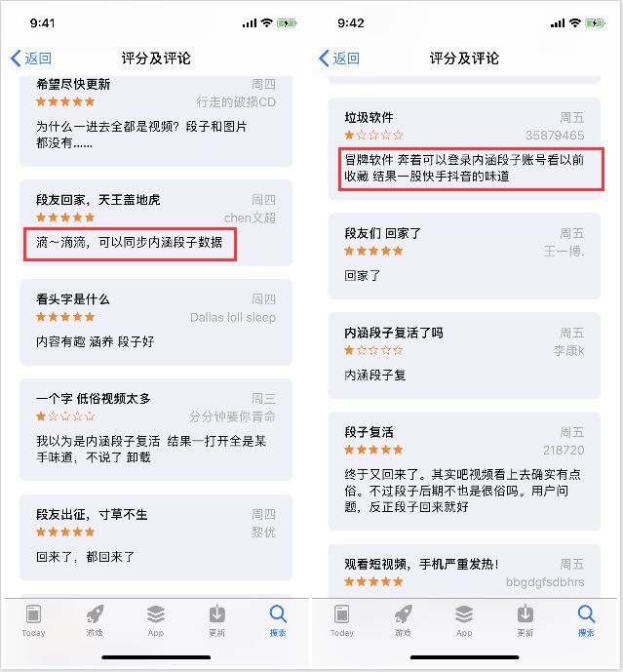Open the review titled 段友回家，天王盖地虎
Screen dimensions: 623x672
(x=156, y=222)
